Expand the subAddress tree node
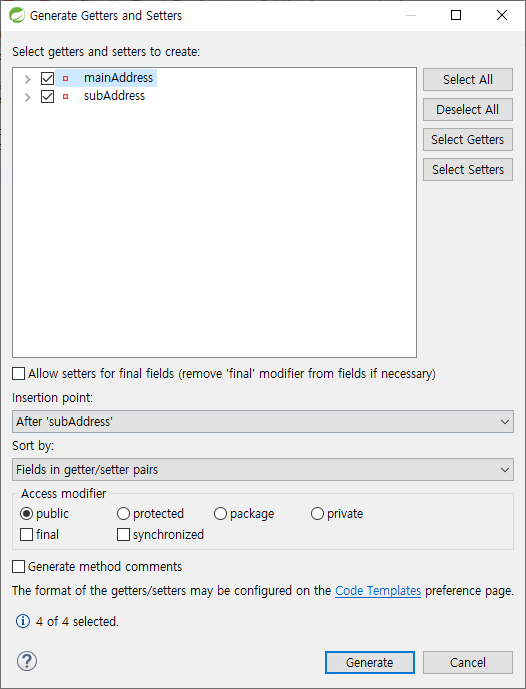The image size is (526, 689). click(28, 97)
